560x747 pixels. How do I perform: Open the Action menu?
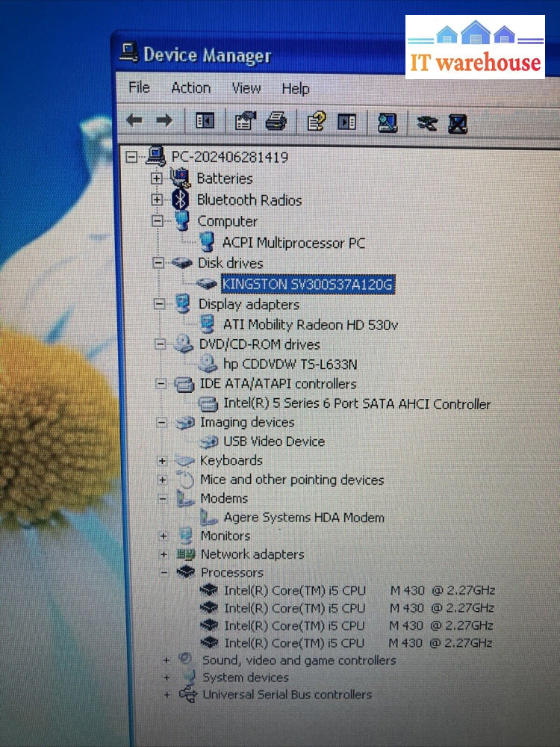190,88
